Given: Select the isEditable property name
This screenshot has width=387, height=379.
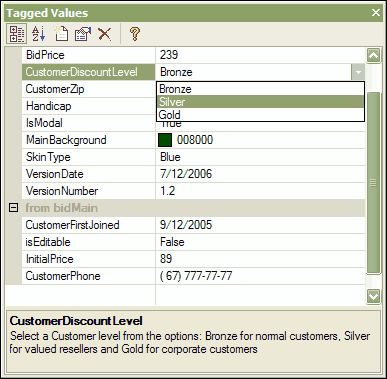Looking at the screenshot, I should coord(48,242).
